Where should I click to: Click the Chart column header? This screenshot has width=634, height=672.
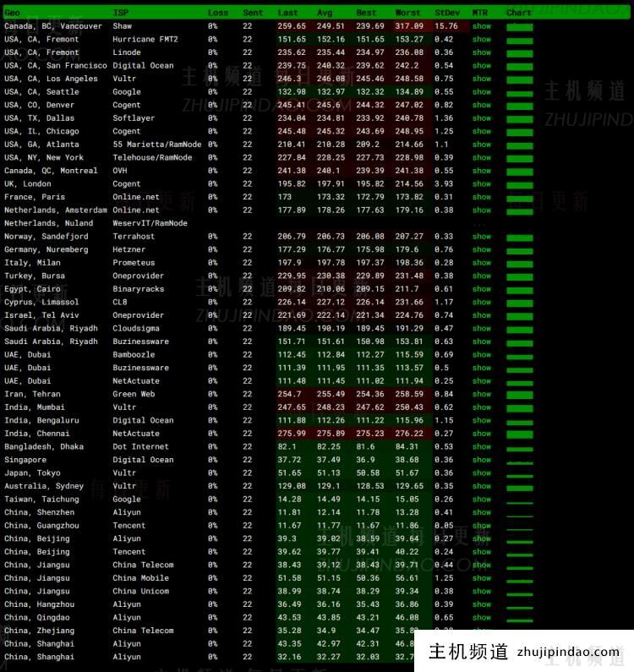point(518,13)
